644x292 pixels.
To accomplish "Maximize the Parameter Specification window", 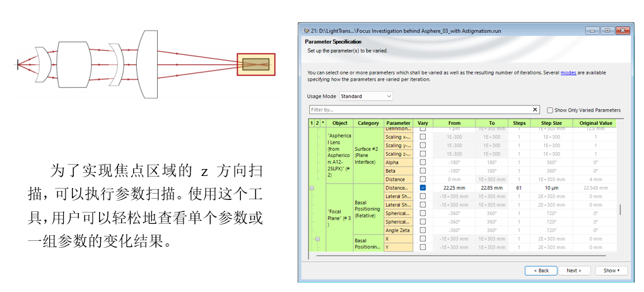I will coord(607,30).
